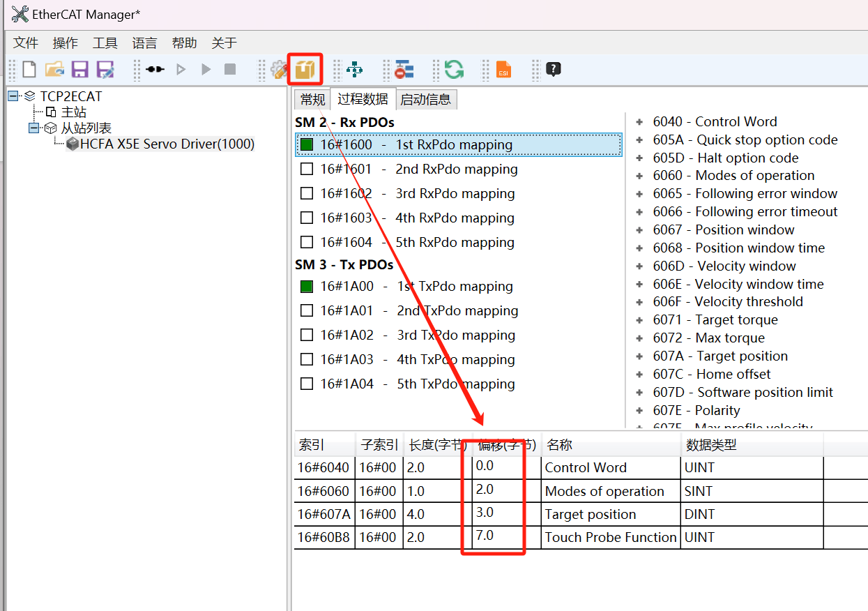The image size is (868, 611).
Task: Click the brown package box icon
Action: coord(305,69)
